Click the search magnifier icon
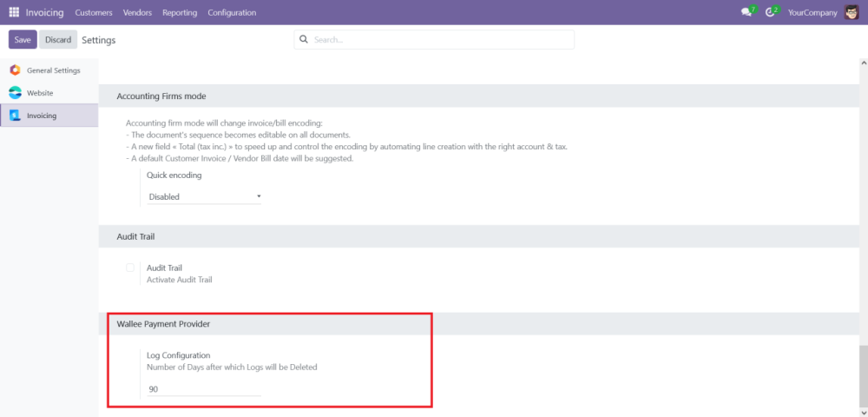Screen dimensions: 868x417 (304, 39)
